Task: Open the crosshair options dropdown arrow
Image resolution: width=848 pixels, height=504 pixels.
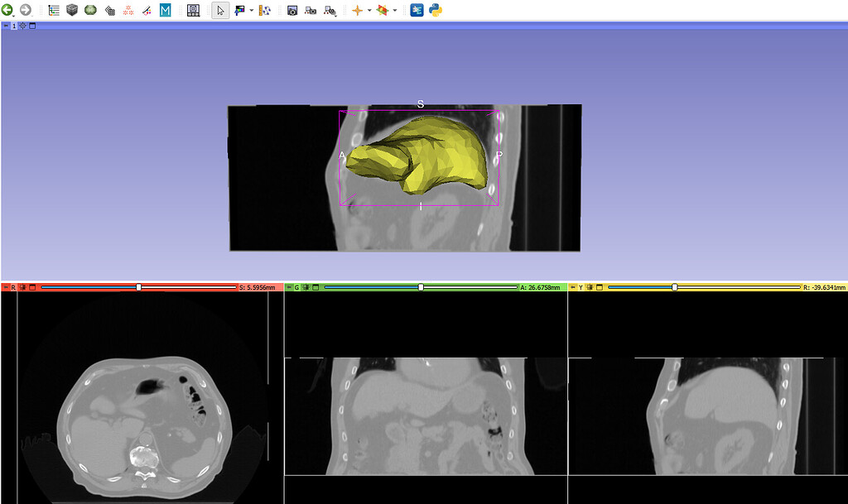Action: click(369, 11)
